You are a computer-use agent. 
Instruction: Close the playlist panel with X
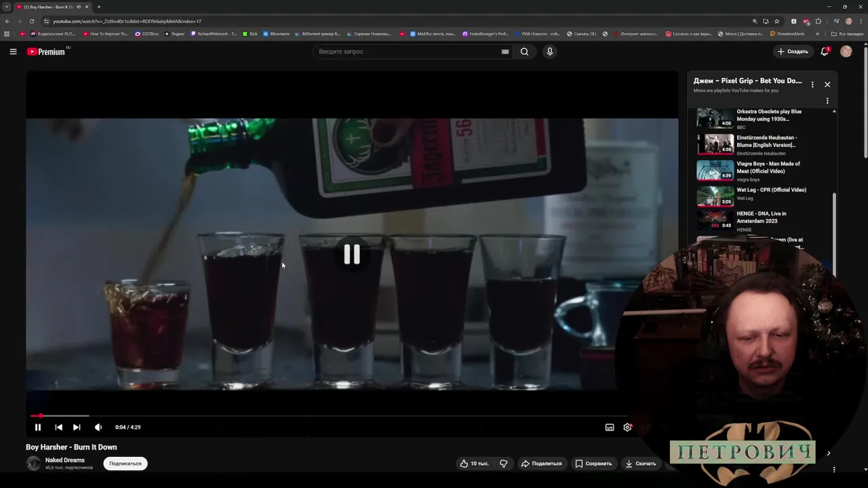[827, 85]
